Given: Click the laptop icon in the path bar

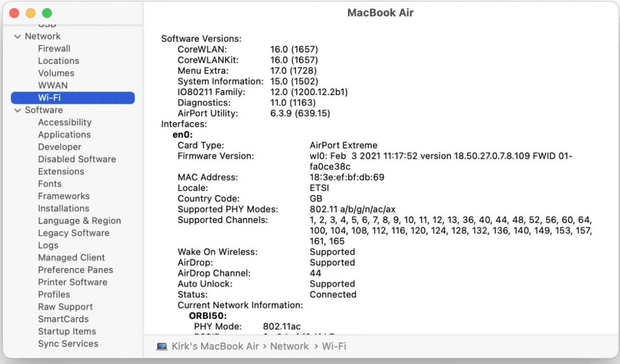Looking at the screenshot, I should pyautogui.click(x=162, y=347).
